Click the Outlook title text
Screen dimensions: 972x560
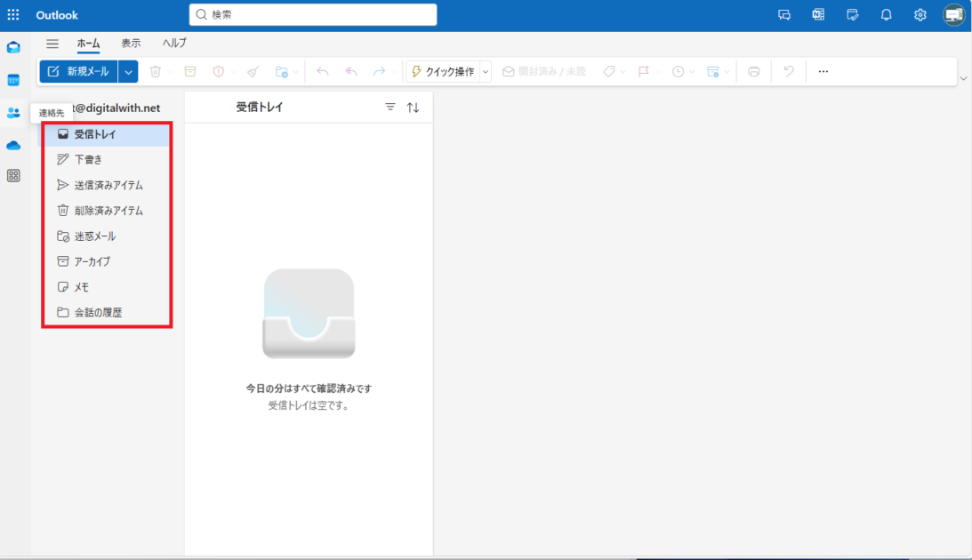[x=57, y=15]
